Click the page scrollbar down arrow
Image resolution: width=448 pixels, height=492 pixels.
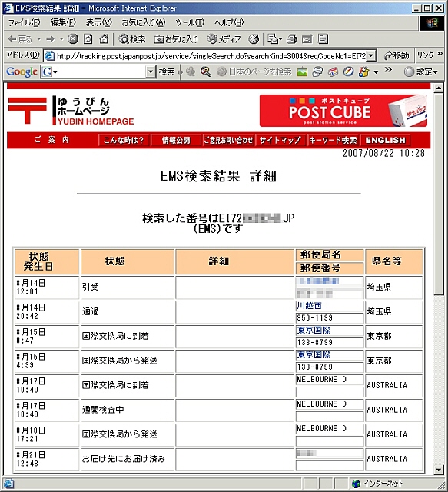pyautogui.click(x=439, y=470)
